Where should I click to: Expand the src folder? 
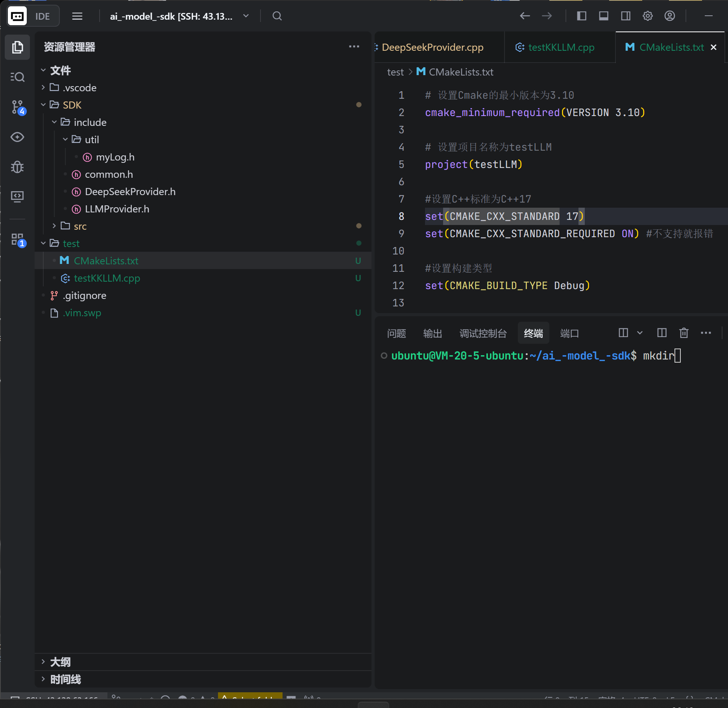[54, 226]
